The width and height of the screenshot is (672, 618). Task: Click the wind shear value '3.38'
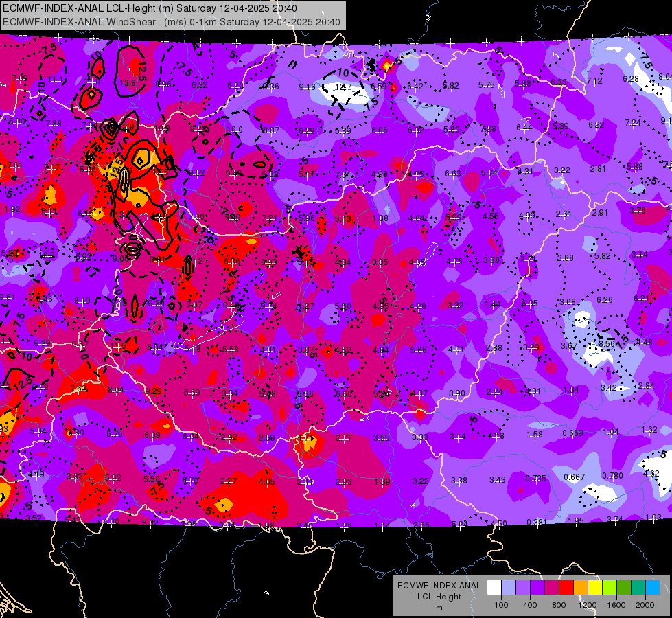click(x=459, y=481)
